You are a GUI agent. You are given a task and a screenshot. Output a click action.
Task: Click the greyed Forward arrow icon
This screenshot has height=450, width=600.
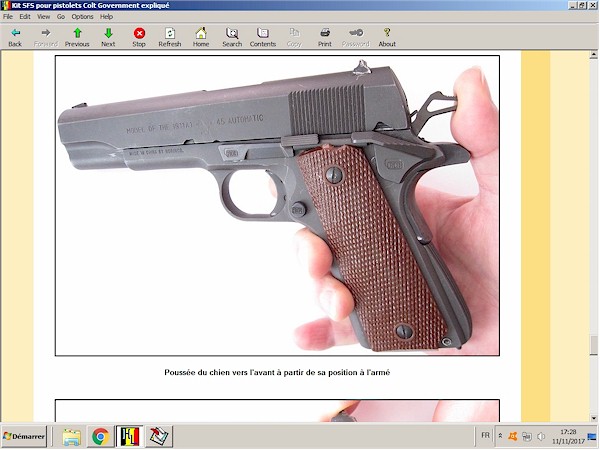pos(46,33)
